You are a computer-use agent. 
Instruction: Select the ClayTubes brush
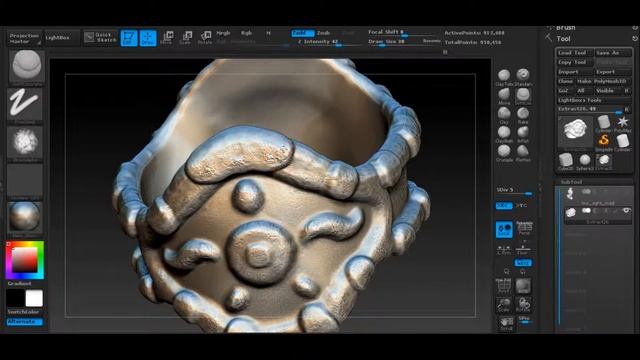504,77
